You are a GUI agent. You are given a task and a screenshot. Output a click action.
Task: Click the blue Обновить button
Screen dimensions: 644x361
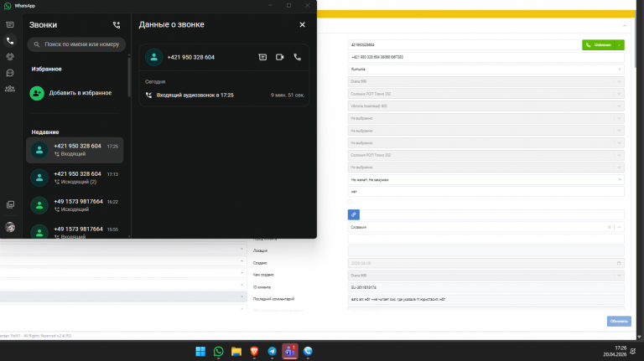pos(619,321)
